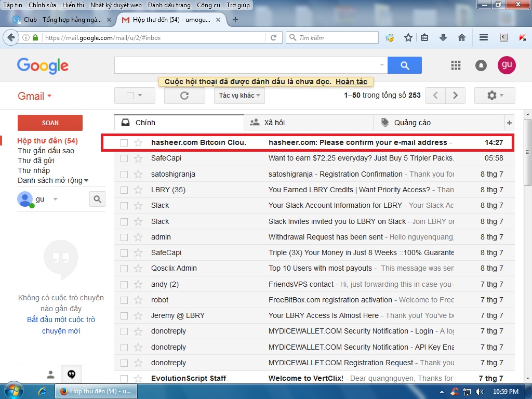Open the Chỉnh sửa menu
Viewport: 532px width, 399px height.
click(42, 5)
